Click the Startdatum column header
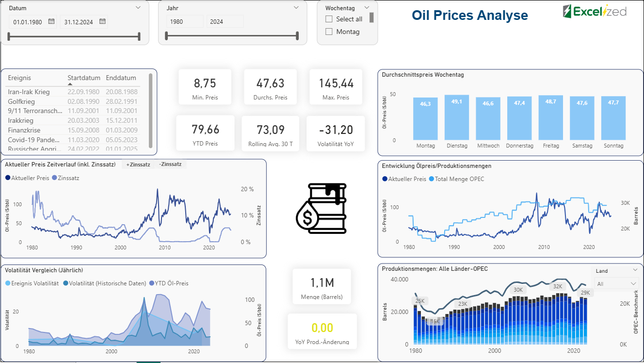Screen dimensions: 644x363 [x=84, y=78]
